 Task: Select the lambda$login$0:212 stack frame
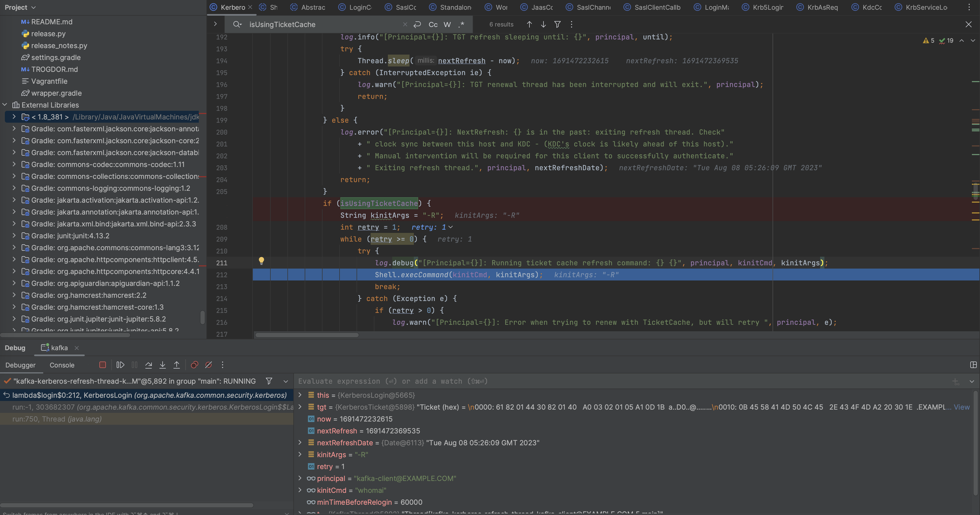[x=146, y=395]
